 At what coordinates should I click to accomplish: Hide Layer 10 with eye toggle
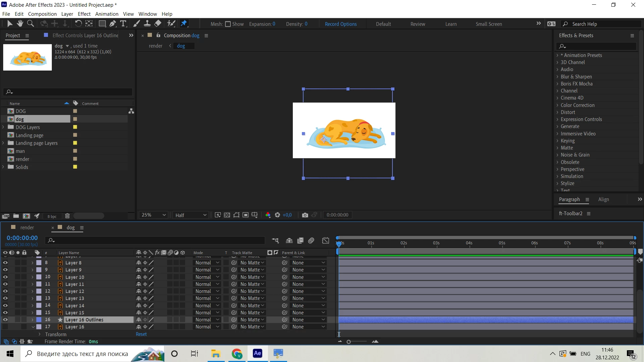(x=5, y=277)
